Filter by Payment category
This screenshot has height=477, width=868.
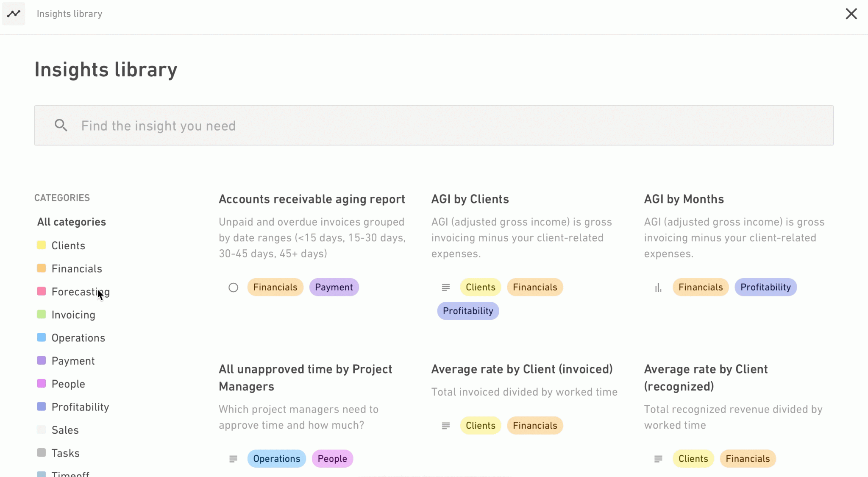click(x=73, y=361)
